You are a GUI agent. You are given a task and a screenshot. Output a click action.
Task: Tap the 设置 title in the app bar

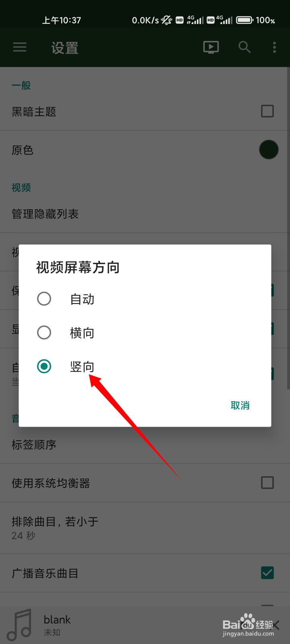[x=65, y=48]
